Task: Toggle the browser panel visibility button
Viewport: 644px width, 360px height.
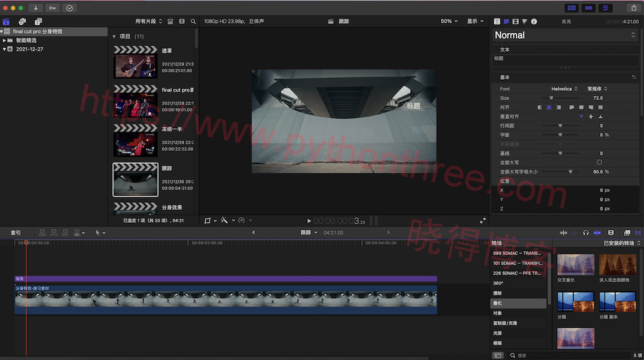Action: pyautogui.click(x=571, y=8)
